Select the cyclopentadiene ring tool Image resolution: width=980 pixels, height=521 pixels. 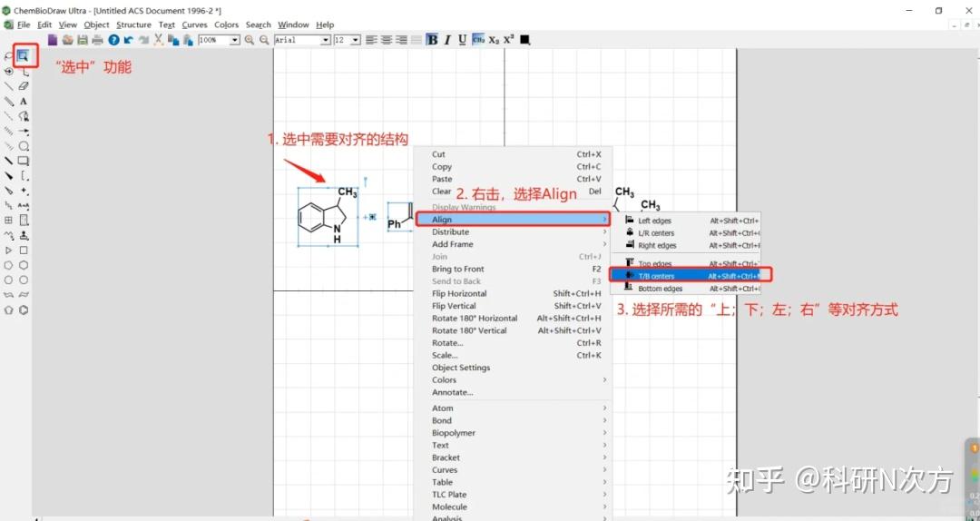click(x=8, y=310)
